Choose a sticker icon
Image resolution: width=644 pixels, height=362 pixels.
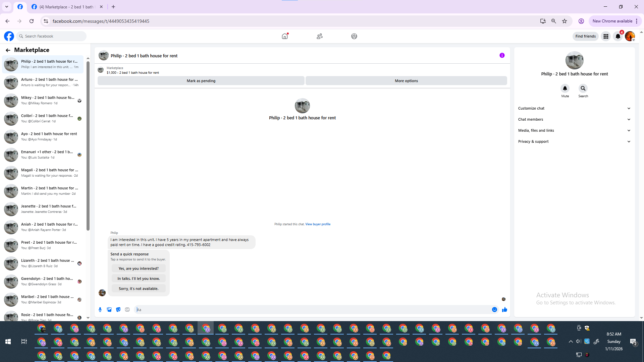(118, 310)
